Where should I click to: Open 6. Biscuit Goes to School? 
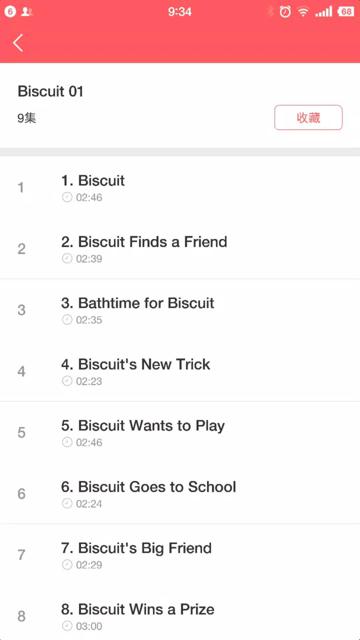pyautogui.click(x=180, y=493)
